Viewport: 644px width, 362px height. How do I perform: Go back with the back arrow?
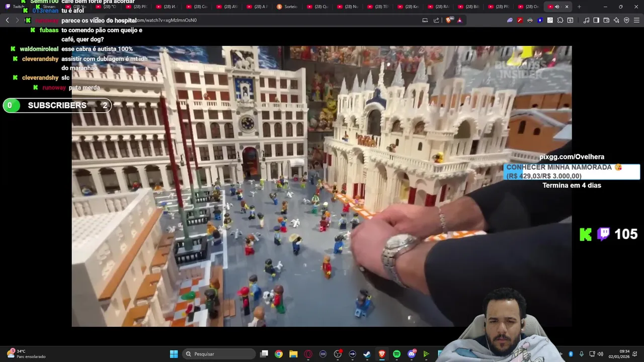point(7,20)
